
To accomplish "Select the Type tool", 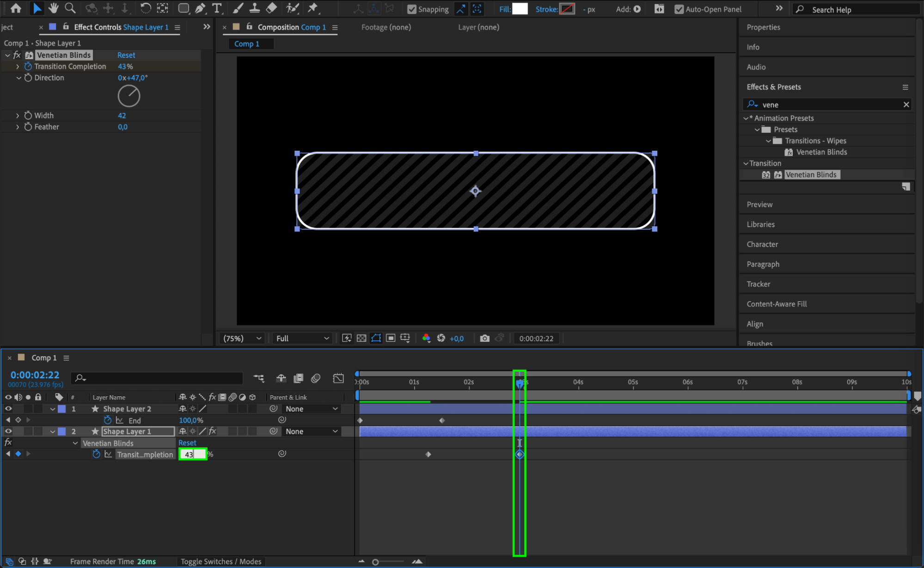I will (x=216, y=8).
